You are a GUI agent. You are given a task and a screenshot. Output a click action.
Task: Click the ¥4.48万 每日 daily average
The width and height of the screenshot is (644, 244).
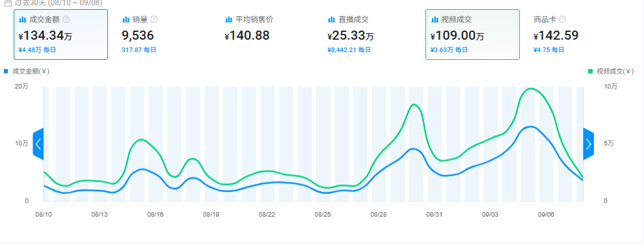(x=37, y=49)
